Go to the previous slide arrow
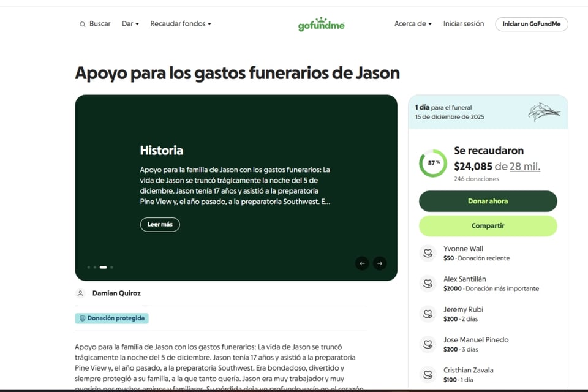This screenshot has width=588, height=392. click(362, 263)
